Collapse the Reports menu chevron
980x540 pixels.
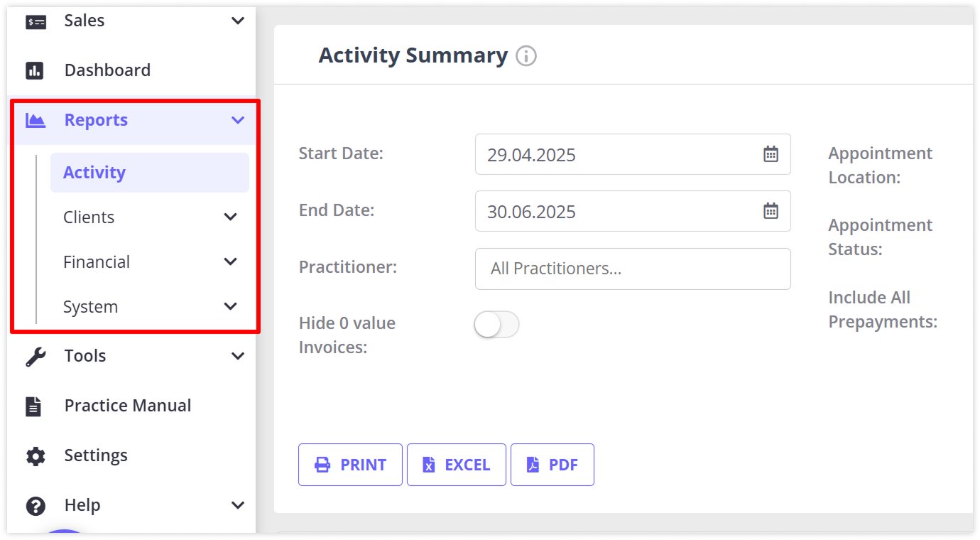click(238, 120)
